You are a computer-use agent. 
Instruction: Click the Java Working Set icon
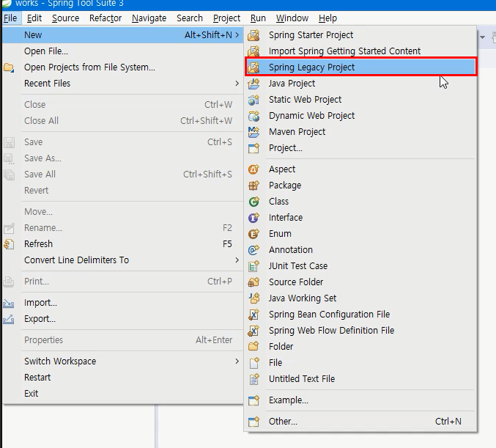pos(253,298)
